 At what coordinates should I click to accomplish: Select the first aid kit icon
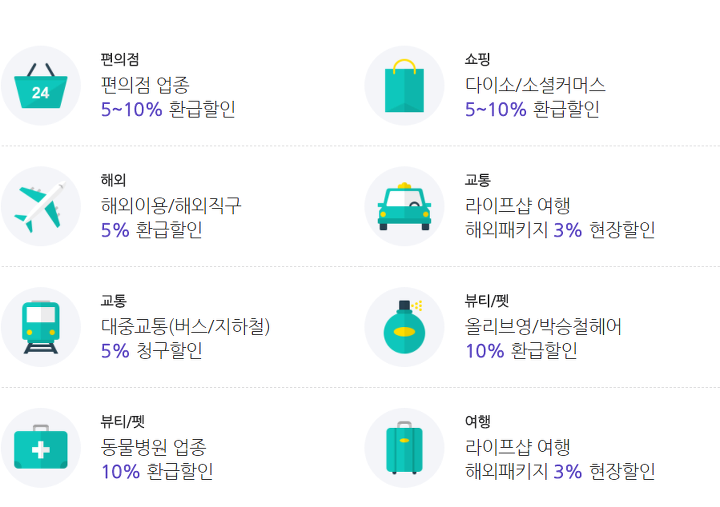tap(40, 448)
